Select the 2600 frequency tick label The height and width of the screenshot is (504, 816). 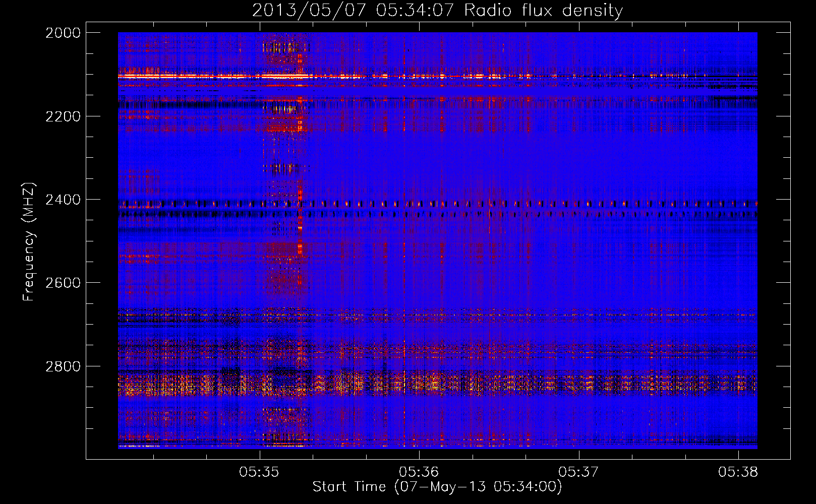point(63,283)
